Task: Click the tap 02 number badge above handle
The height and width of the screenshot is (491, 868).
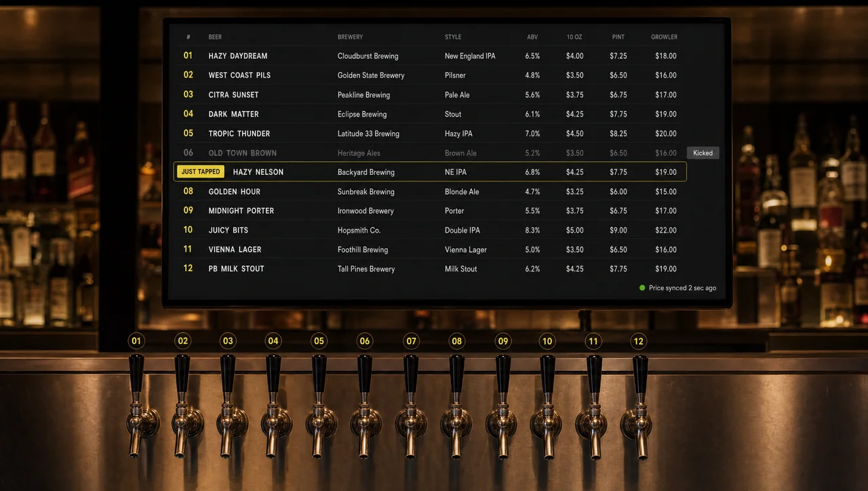Action: pos(182,341)
